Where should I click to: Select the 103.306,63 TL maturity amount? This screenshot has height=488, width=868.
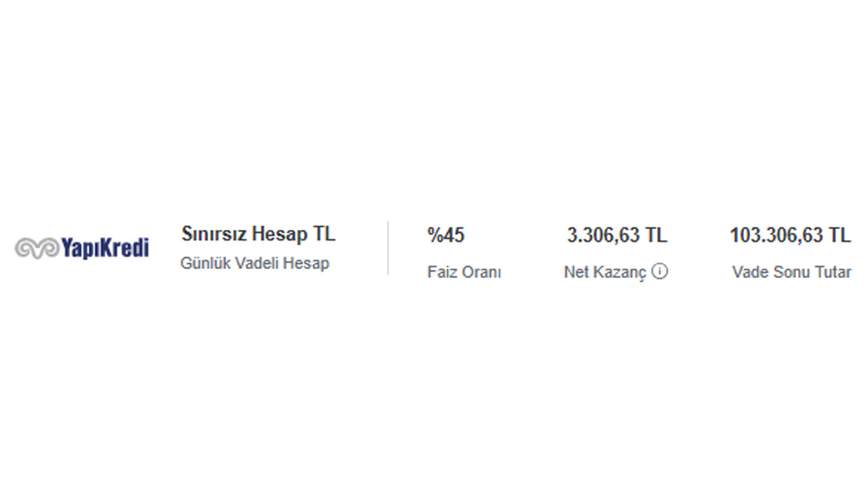tap(790, 235)
